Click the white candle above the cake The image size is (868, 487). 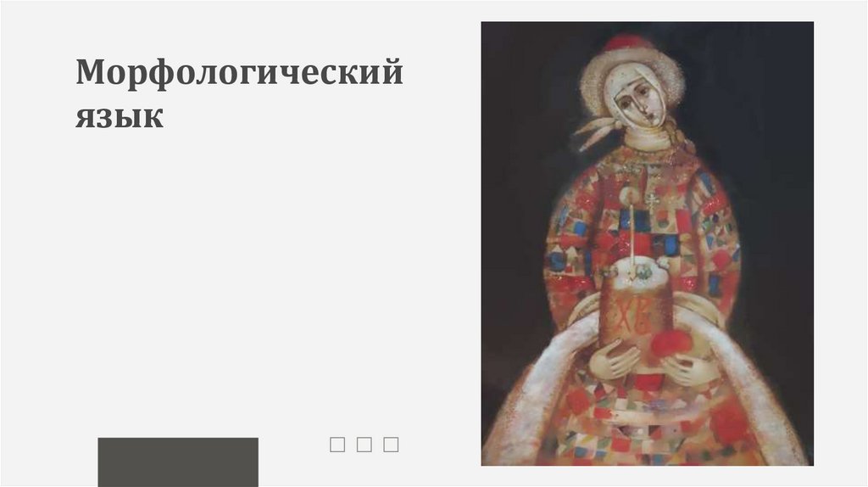(x=632, y=232)
